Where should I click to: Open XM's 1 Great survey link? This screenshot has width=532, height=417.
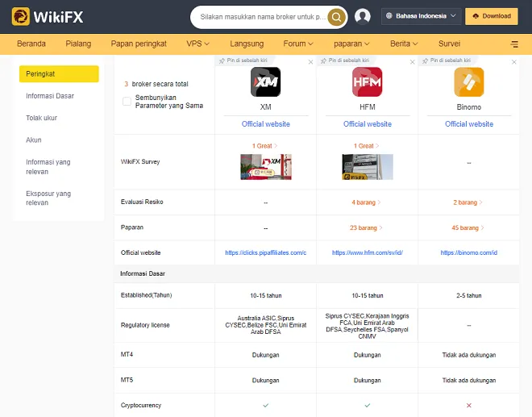(264, 146)
